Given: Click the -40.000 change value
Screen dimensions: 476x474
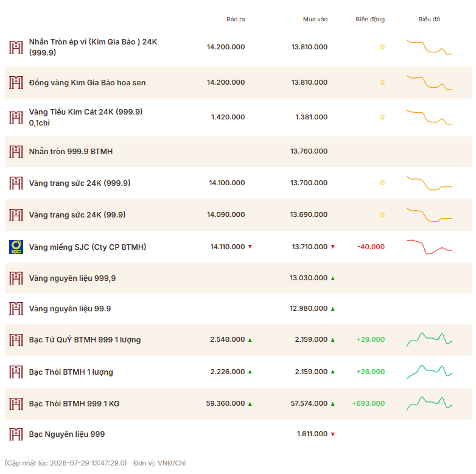Looking at the screenshot, I should [371, 247].
